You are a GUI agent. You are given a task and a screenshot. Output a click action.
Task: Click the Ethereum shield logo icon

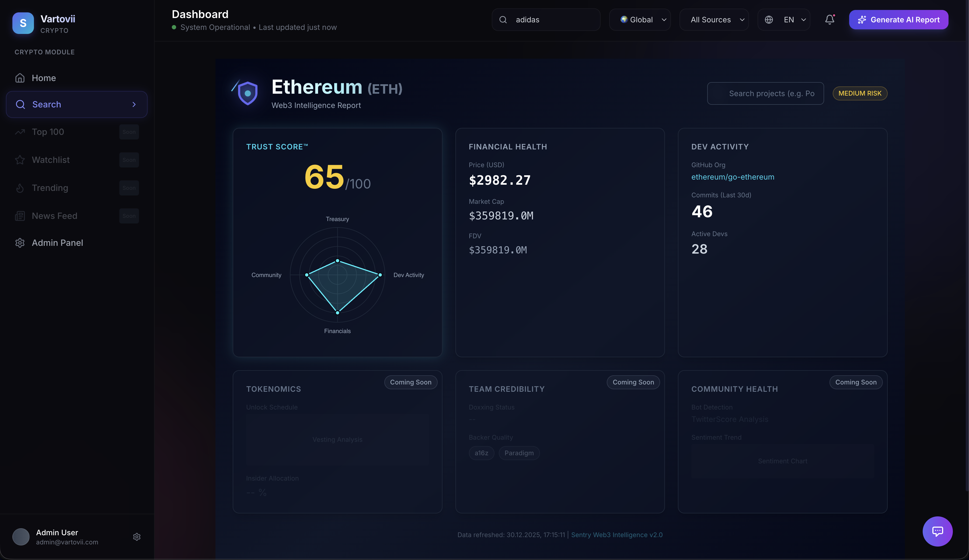(247, 93)
